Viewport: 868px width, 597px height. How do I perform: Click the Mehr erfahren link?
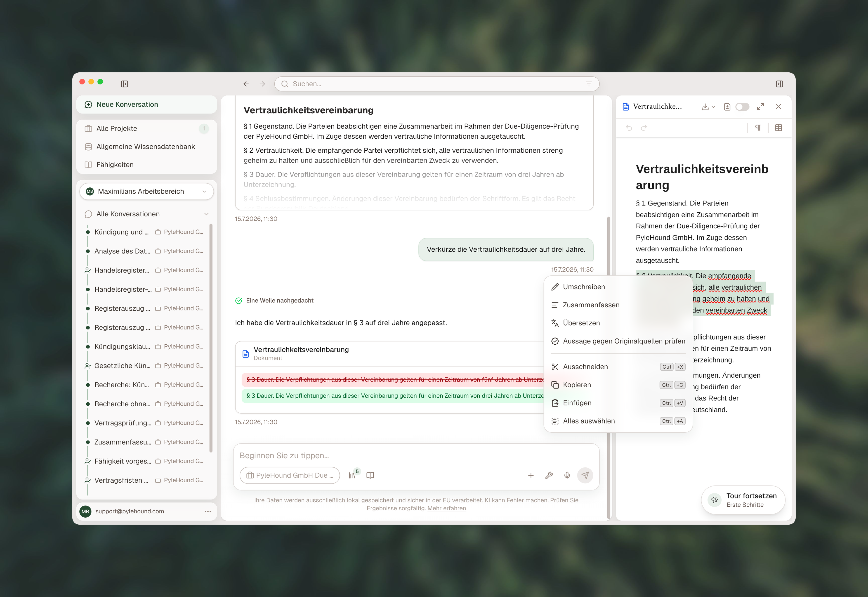click(x=447, y=508)
